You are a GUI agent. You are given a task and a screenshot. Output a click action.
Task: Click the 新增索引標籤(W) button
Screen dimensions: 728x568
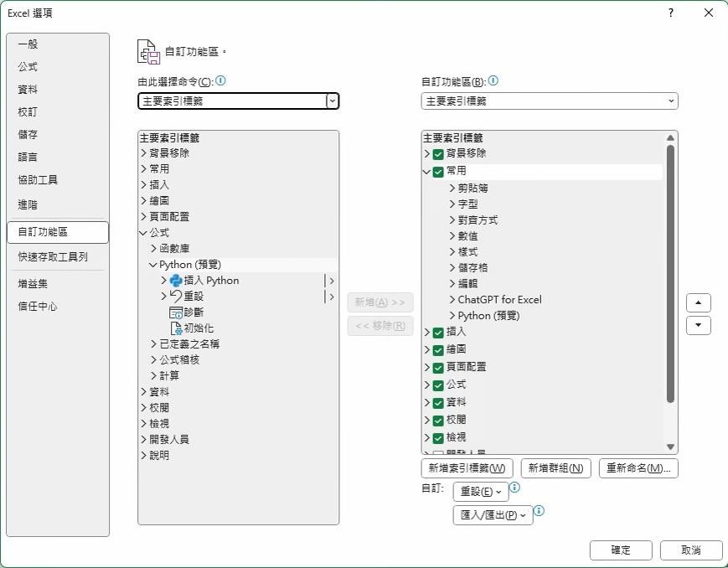pos(466,468)
